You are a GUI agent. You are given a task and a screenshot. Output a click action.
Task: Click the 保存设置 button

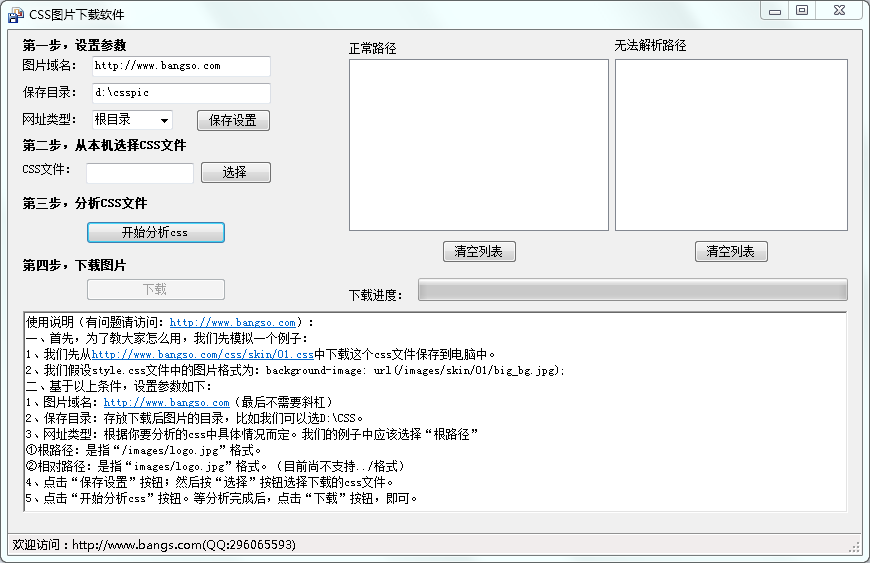(233, 120)
